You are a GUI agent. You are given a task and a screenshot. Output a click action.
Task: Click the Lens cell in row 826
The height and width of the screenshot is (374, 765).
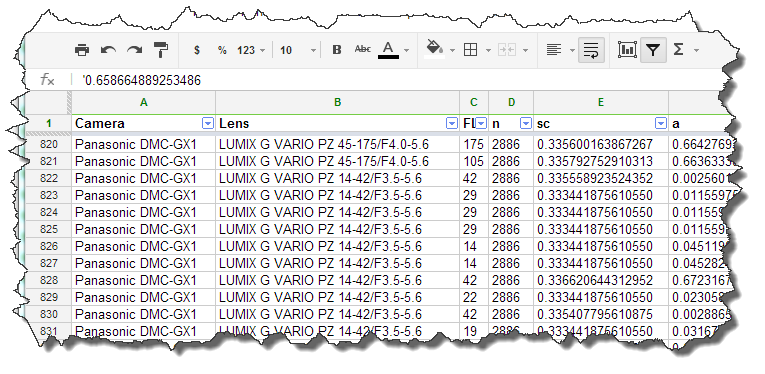(x=338, y=246)
